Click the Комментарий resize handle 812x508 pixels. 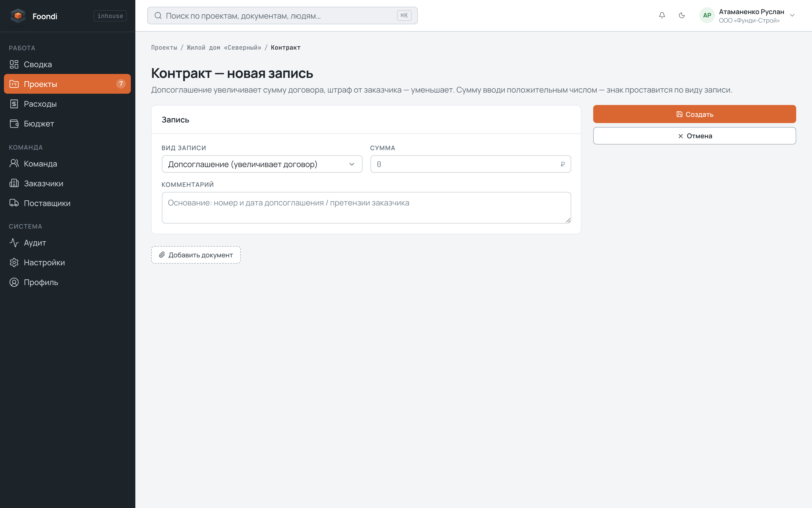pyautogui.click(x=568, y=220)
